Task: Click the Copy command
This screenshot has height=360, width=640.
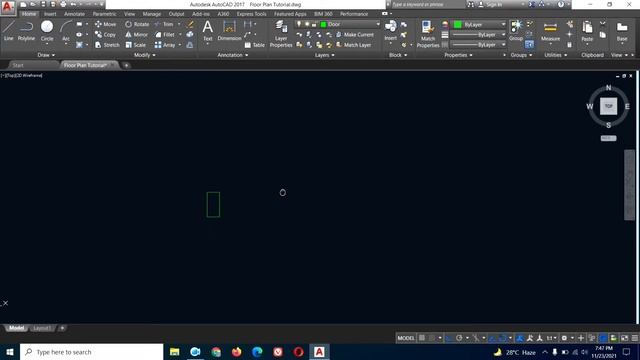Action: [x=105, y=35]
